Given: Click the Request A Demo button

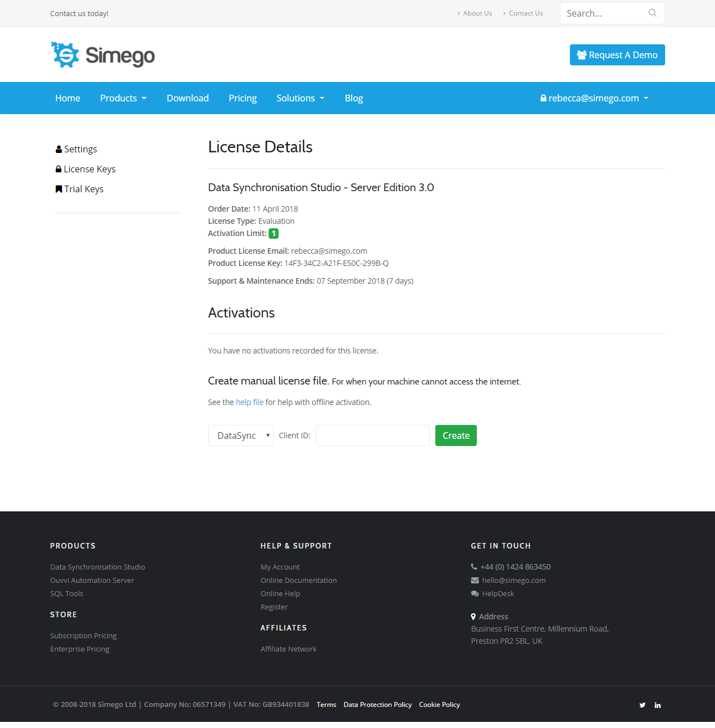Looking at the screenshot, I should [618, 55].
